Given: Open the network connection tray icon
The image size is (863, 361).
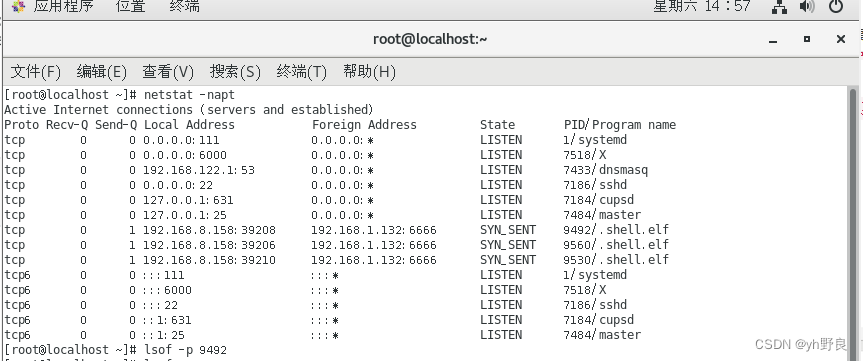Looking at the screenshot, I should point(779,7).
